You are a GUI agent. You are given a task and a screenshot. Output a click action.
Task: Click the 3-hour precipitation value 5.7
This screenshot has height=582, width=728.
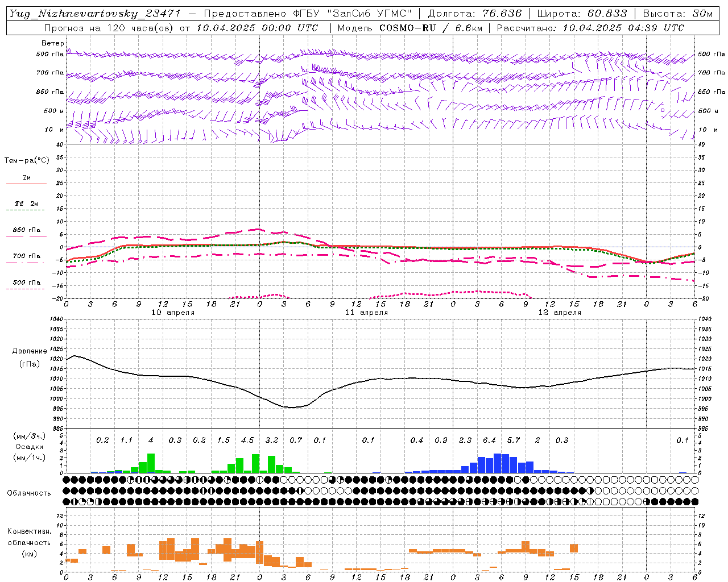[x=514, y=440]
